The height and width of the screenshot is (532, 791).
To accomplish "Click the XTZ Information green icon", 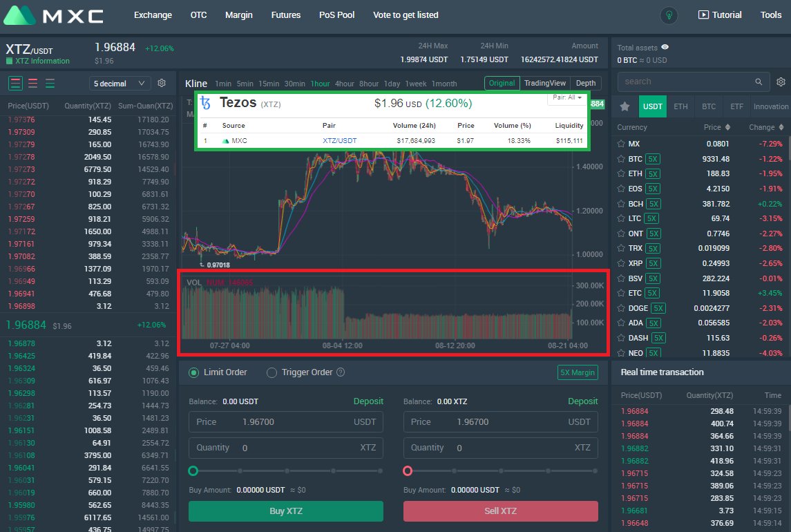I will pos(9,61).
